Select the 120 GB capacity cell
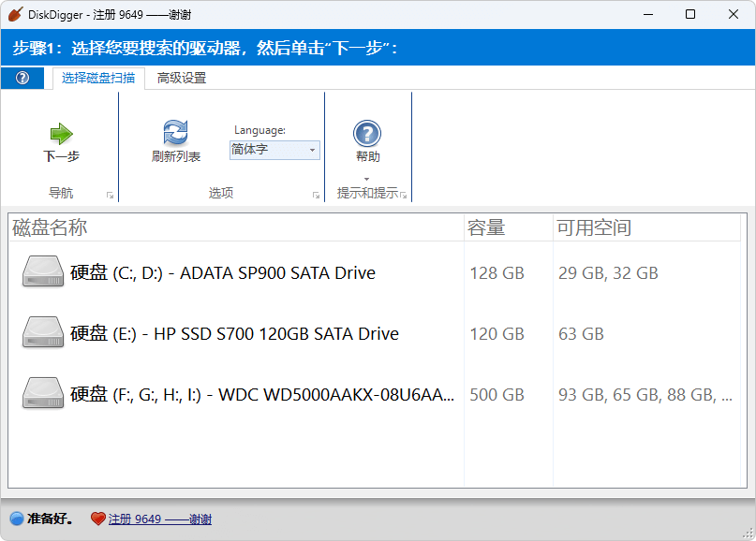 click(497, 334)
